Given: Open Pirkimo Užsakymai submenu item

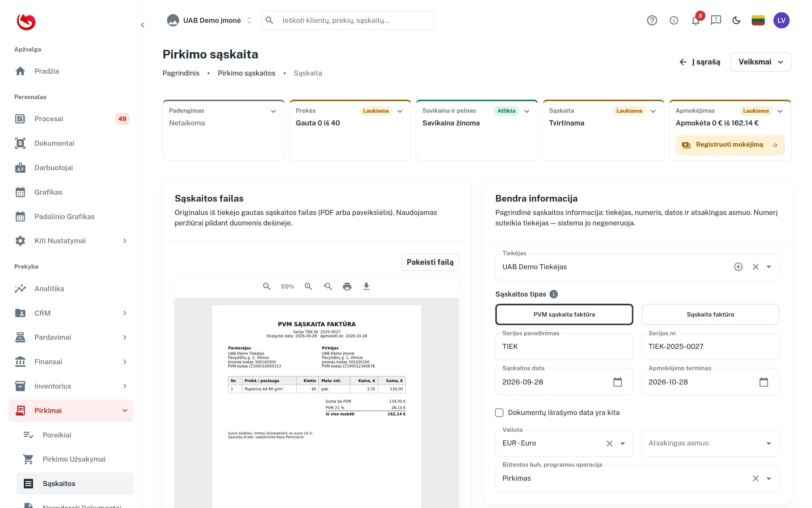Looking at the screenshot, I should [x=75, y=459].
